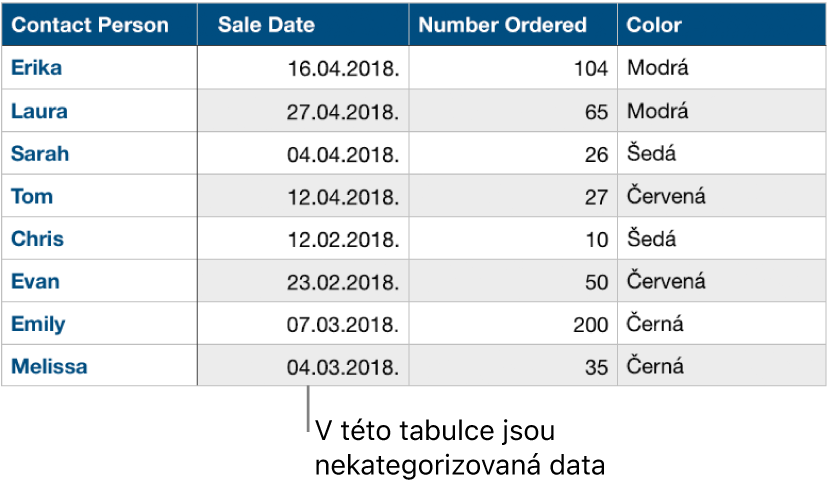Select the cell containing Sarah

99,154
